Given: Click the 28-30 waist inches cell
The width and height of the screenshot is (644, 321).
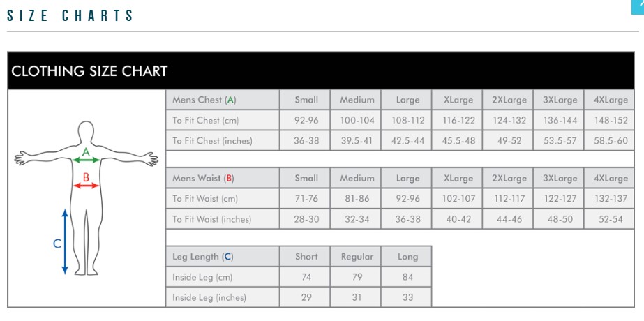Looking at the screenshot, I should tap(306, 219).
